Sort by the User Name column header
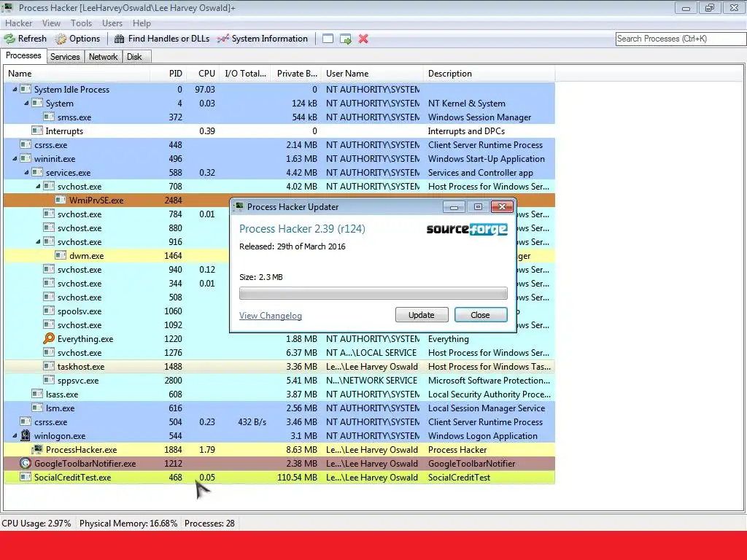Viewport: 747px width, 560px height. click(x=372, y=74)
